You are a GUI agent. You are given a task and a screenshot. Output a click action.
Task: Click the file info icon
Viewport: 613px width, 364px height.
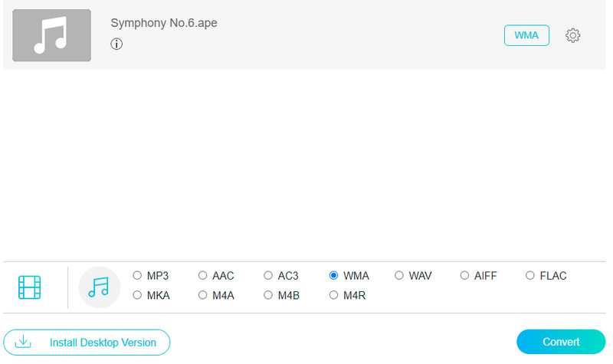tap(116, 44)
